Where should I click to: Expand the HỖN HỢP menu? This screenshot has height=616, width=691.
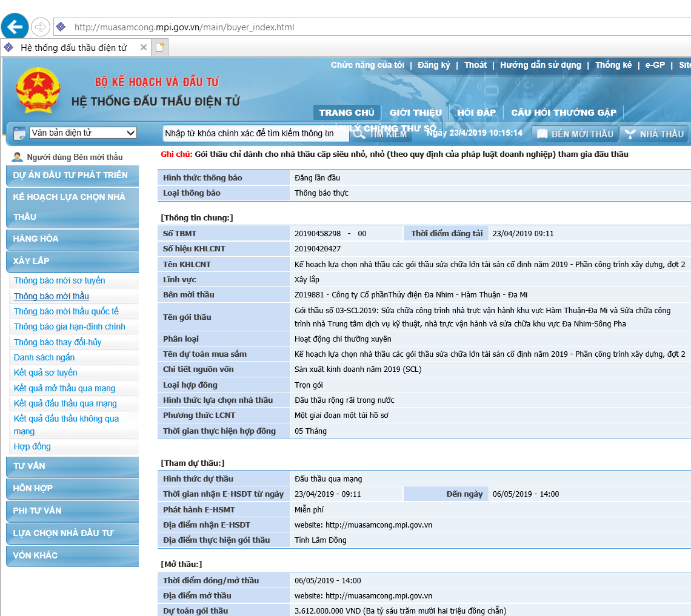72,489
